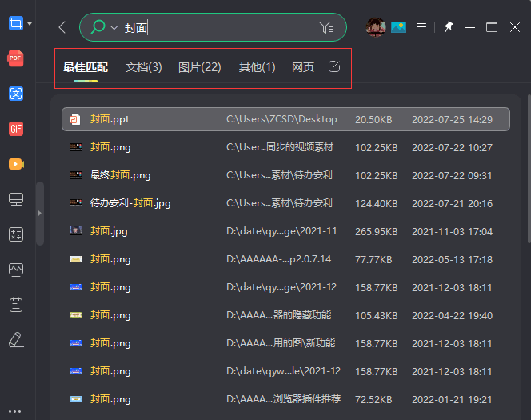This screenshot has height=420, width=531.
Task: Click the date 2022-07-25 14:29
Action: click(x=452, y=119)
